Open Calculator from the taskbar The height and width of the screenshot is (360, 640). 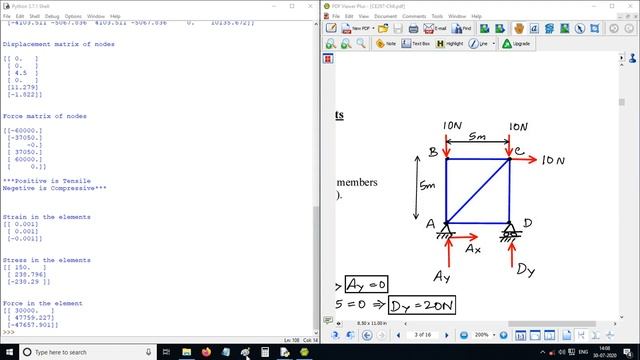[265, 352]
